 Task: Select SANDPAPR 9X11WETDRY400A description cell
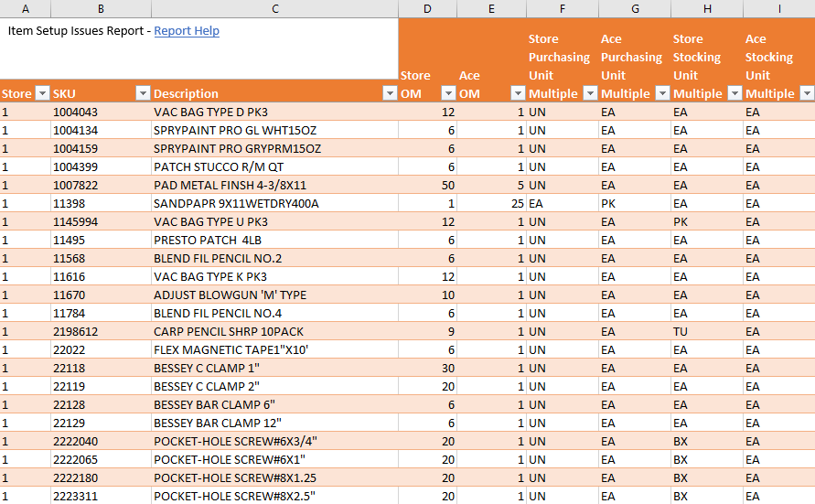click(x=275, y=203)
